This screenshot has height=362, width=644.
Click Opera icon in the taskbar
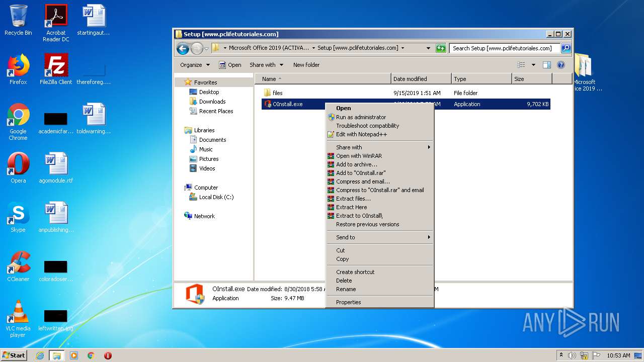[x=108, y=355]
